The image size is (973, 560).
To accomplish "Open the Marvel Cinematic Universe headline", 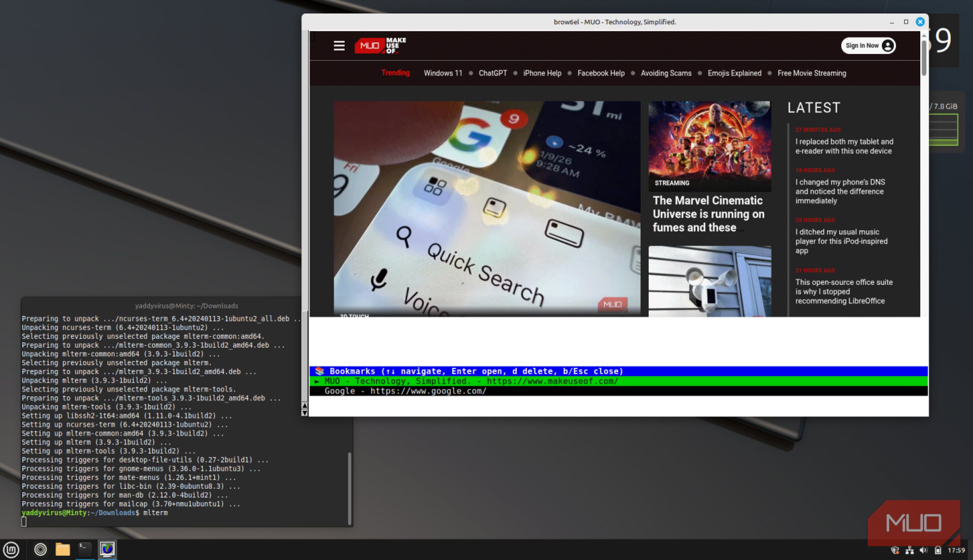I will (708, 214).
